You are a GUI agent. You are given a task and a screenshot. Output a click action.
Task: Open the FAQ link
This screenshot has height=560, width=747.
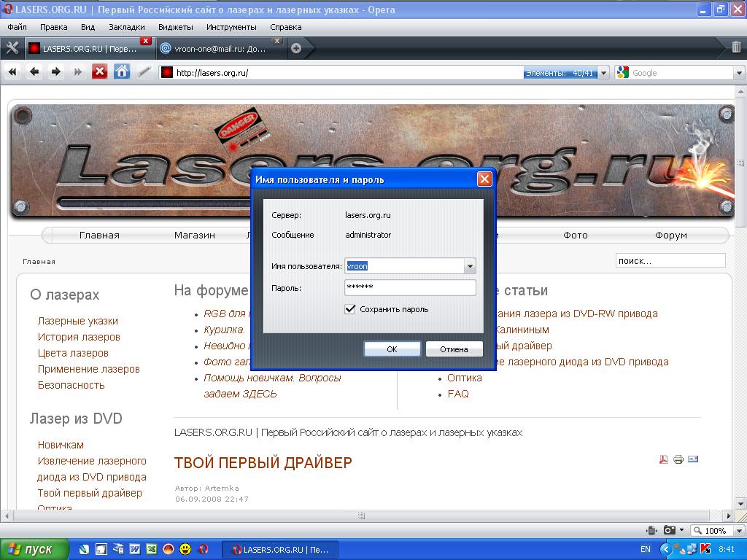click(458, 394)
